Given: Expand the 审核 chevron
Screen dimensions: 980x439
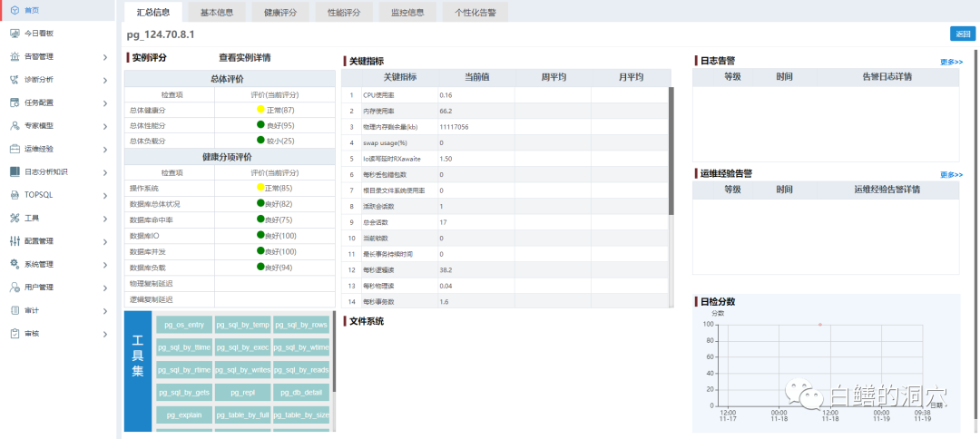Looking at the screenshot, I should coord(105,334).
